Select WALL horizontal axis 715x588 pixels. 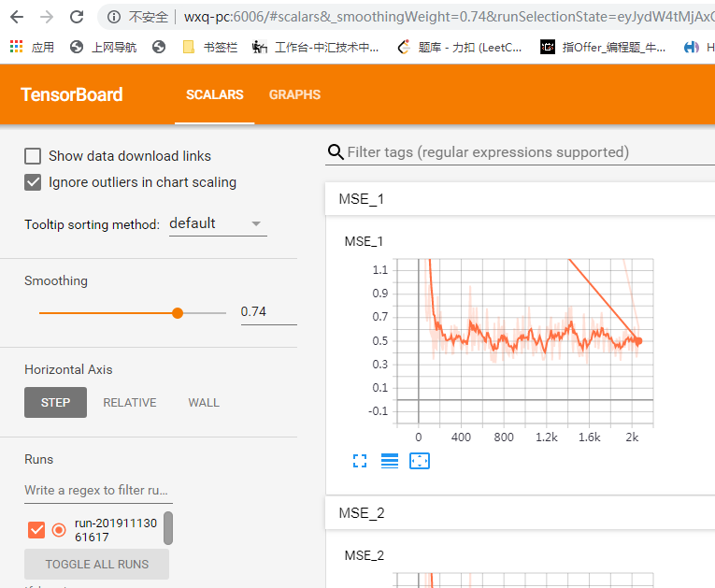point(204,402)
